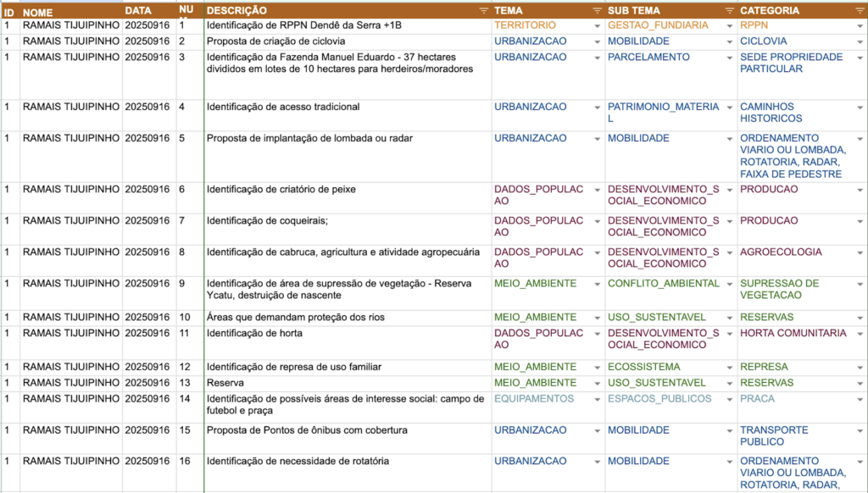The height and width of the screenshot is (493, 868).
Task: Open the SUB TEMA column filter icon
Action: point(729,11)
